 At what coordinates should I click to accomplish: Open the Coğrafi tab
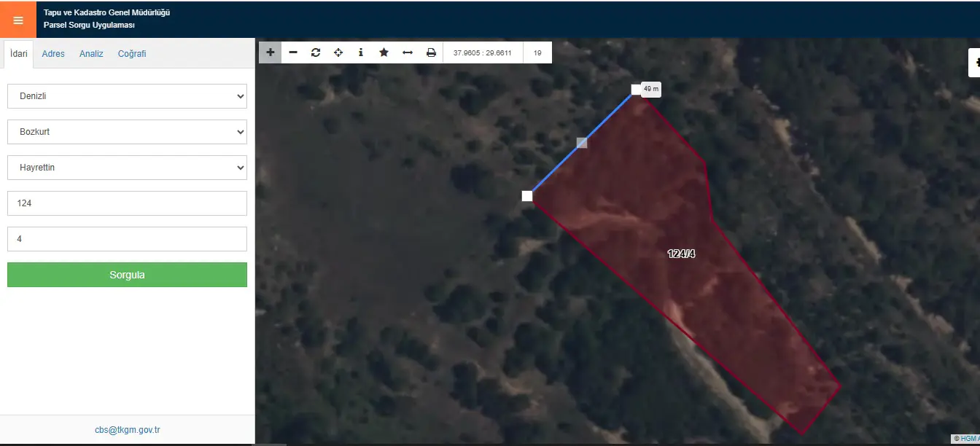pos(132,54)
